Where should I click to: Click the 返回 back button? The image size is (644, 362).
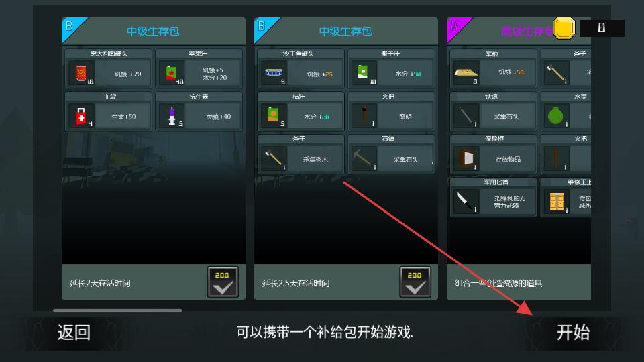(74, 333)
